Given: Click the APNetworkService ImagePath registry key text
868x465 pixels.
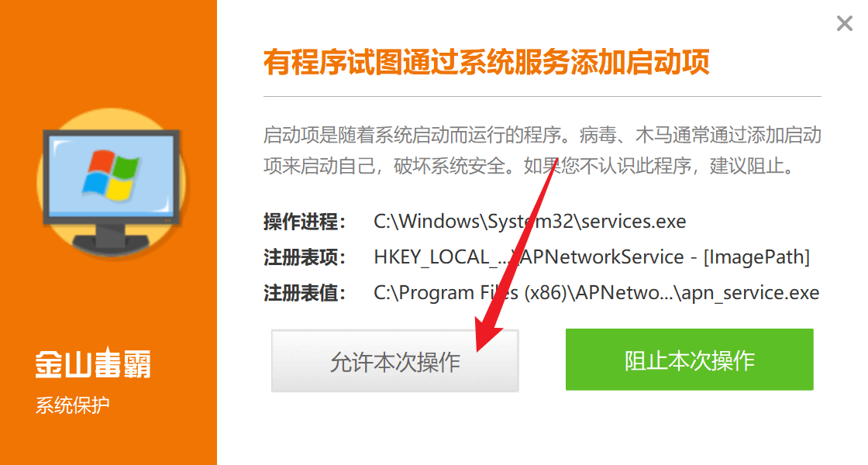Looking at the screenshot, I should (x=592, y=257).
